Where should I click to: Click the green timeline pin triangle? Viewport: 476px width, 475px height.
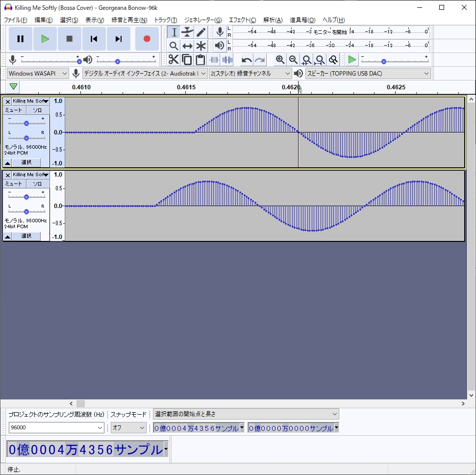(x=13, y=87)
